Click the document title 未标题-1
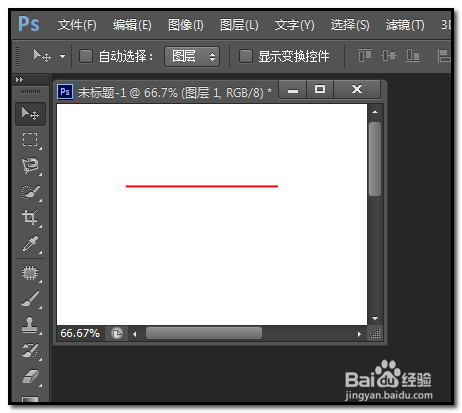Viewport: 462px width, 413px height. (x=102, y=92)
